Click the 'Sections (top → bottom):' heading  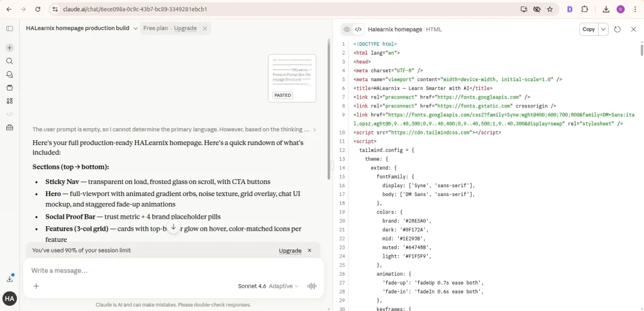(70, 167)
